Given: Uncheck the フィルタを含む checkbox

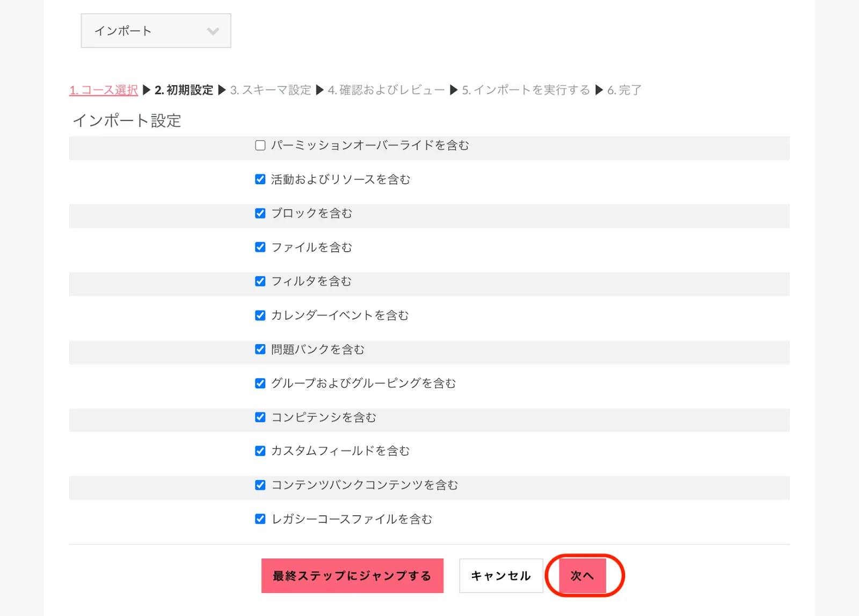Looking at the screenshot, I should (260, 281).
